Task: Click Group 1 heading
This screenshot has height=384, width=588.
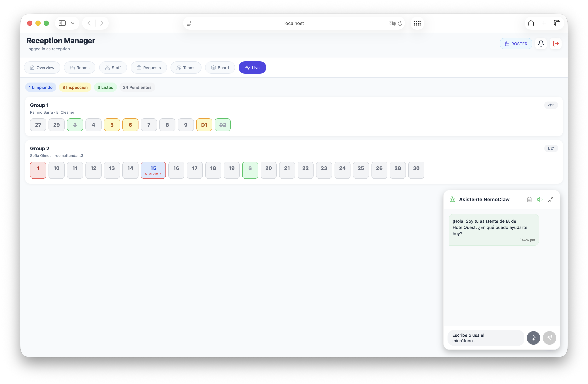Action: [x=39, y=105]
